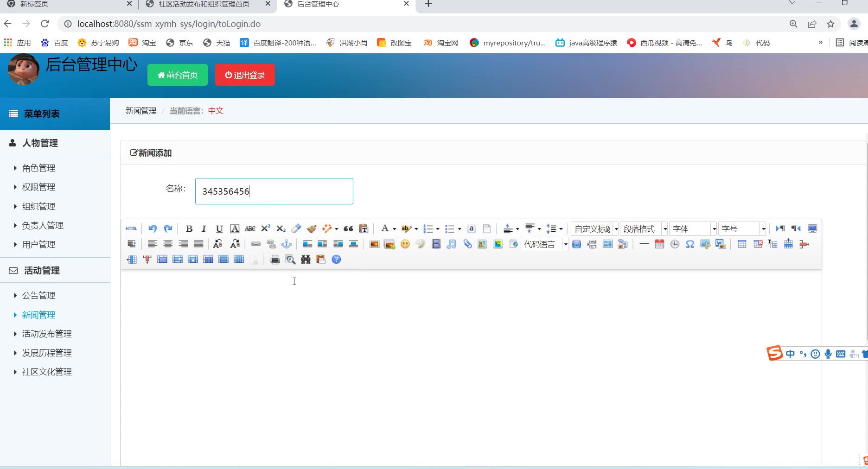Apply text highlight background color

point(406,228)
